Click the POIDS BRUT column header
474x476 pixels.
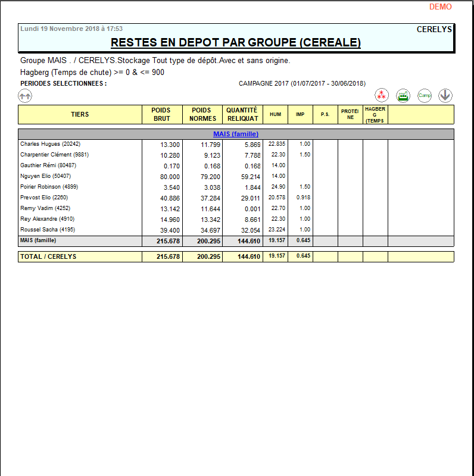tap(161, 114)
